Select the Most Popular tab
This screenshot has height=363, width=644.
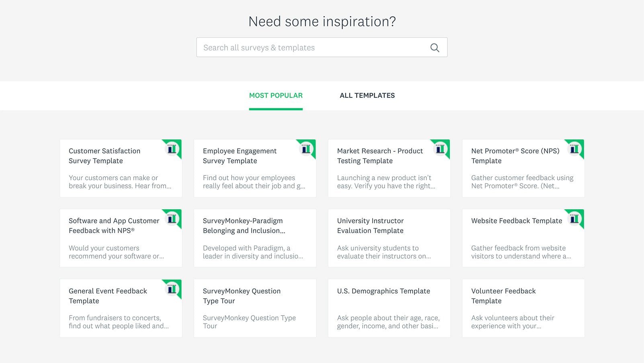pos(276,95)
